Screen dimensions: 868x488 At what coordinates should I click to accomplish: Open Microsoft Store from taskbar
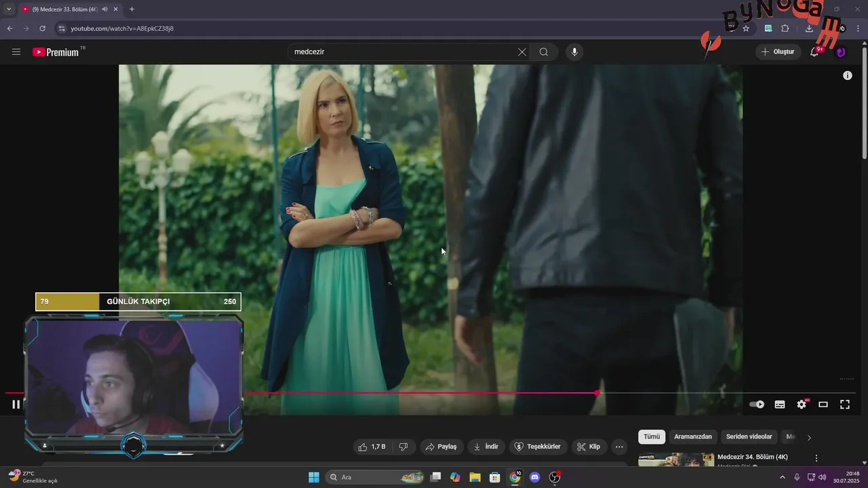coord(494,477)
